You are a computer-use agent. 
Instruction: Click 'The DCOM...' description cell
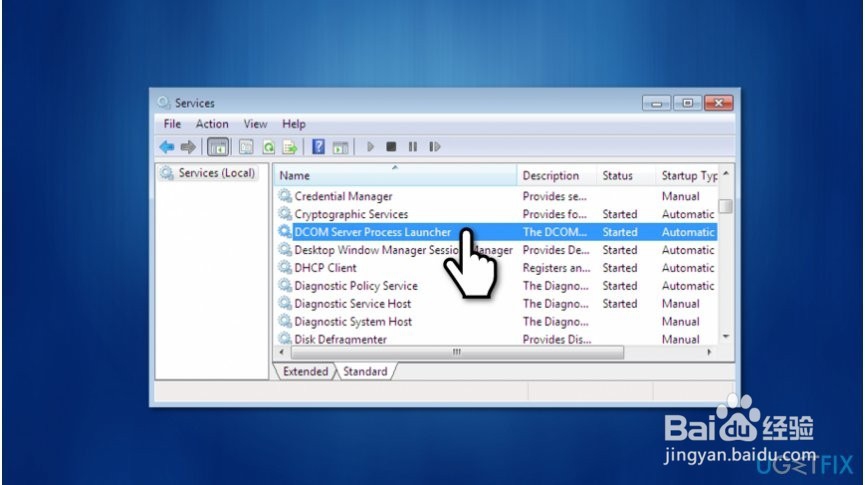[x=554, y=232]
